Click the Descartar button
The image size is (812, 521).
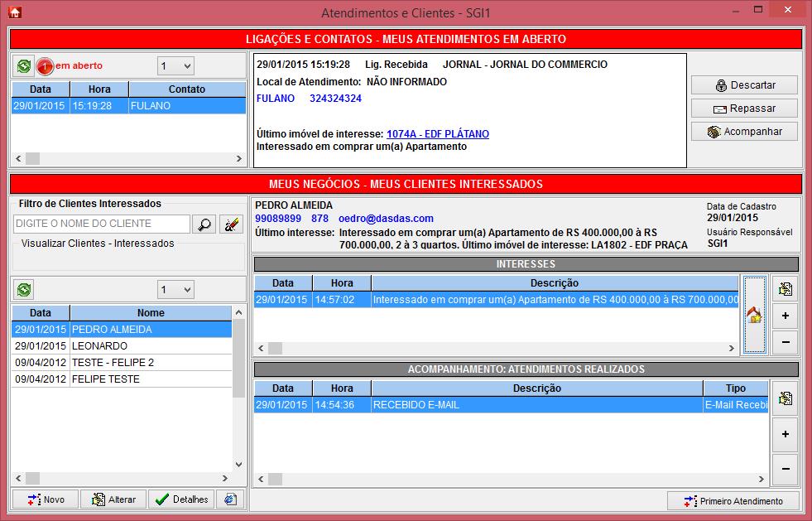[x=745, y=85]
